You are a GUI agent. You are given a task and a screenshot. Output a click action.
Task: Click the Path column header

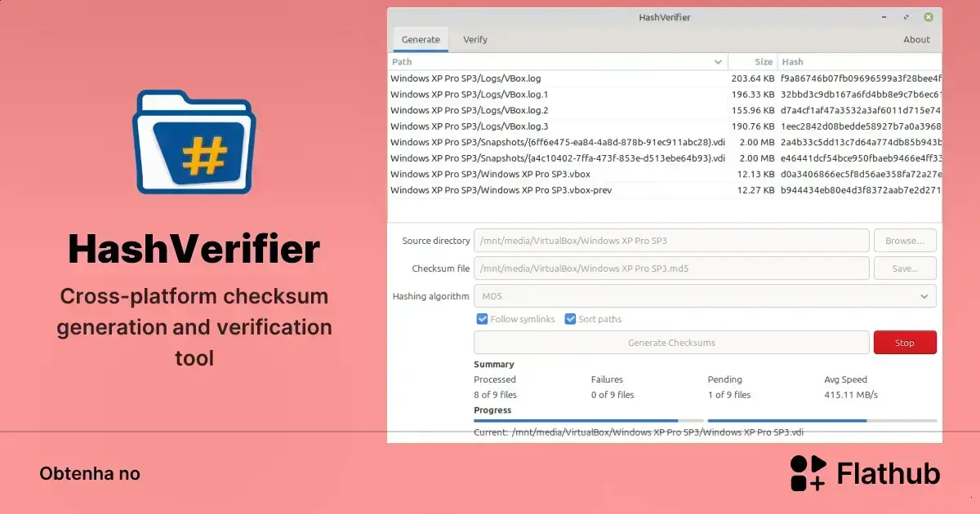[558, 62]
